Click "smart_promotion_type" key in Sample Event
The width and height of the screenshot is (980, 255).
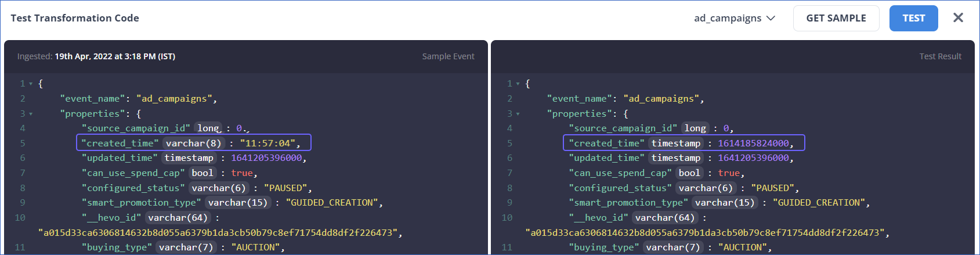click(142, 203)
